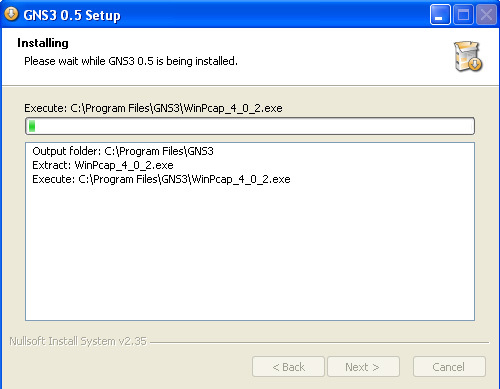
Task: Click the GNS3 setup title bar icon
Action: (12, 14)
